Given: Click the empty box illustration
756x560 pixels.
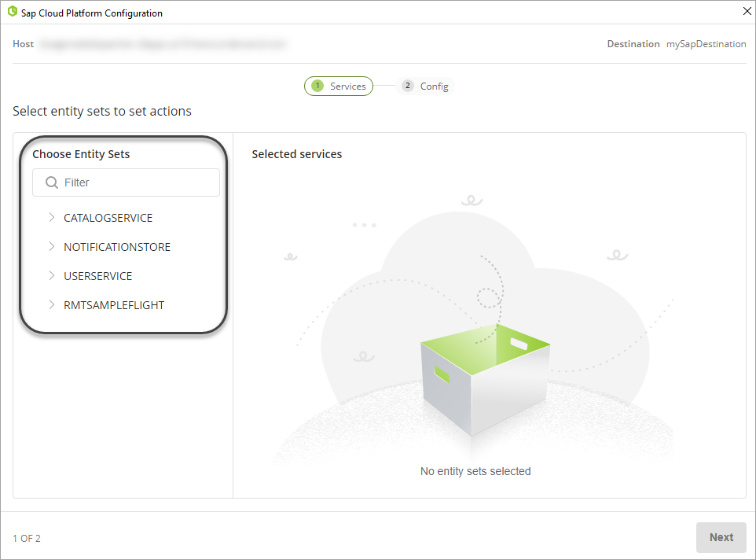Looking at the screenshot, I should point(485,379).
